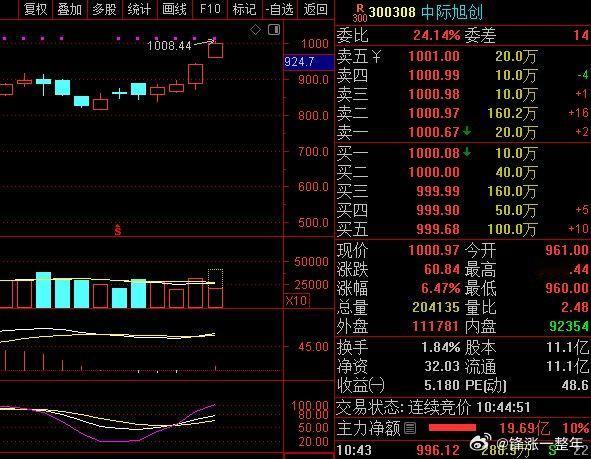Select the 卖三 price 1000.98
The width and height of the screenshot is (591, 459).
[x=434, y=94]
